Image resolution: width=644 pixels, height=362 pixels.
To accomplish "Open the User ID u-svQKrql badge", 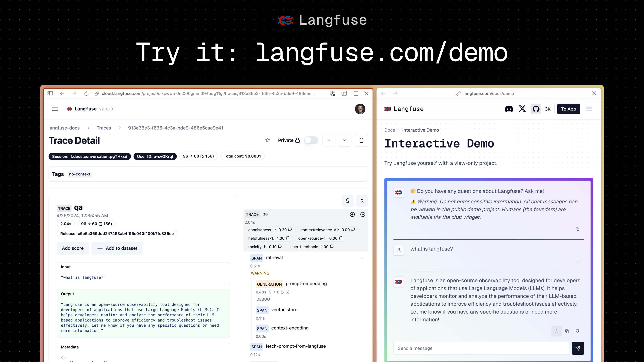I will point(155,156).
